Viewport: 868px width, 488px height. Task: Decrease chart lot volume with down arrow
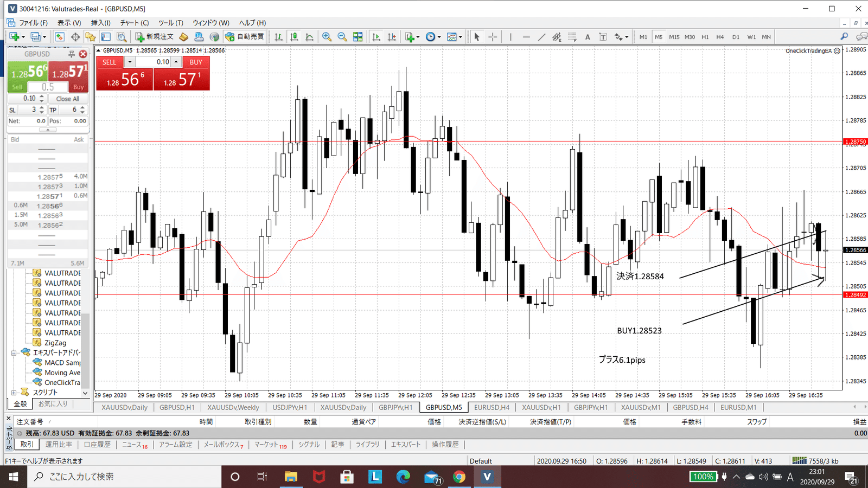click(130, 62)
